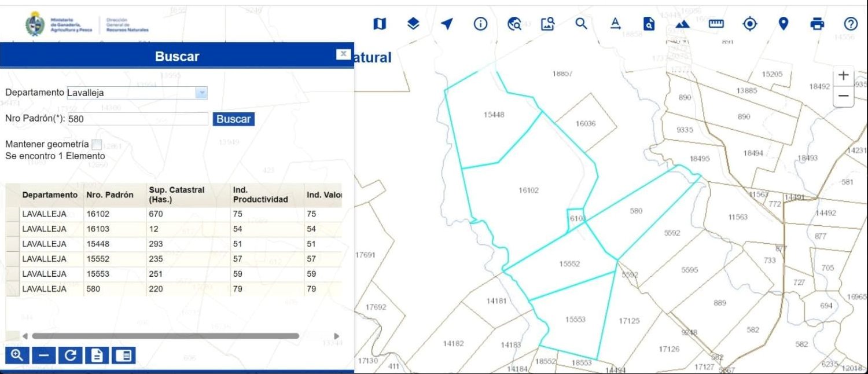Click the Nro Padrón input field
868x374 pixels.
[x=138, y=119]
